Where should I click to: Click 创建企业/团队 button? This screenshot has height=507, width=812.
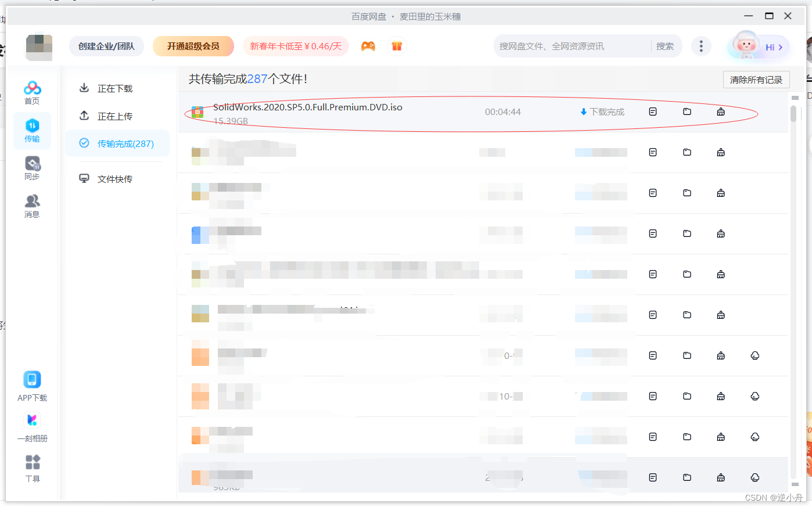point(106,46)
